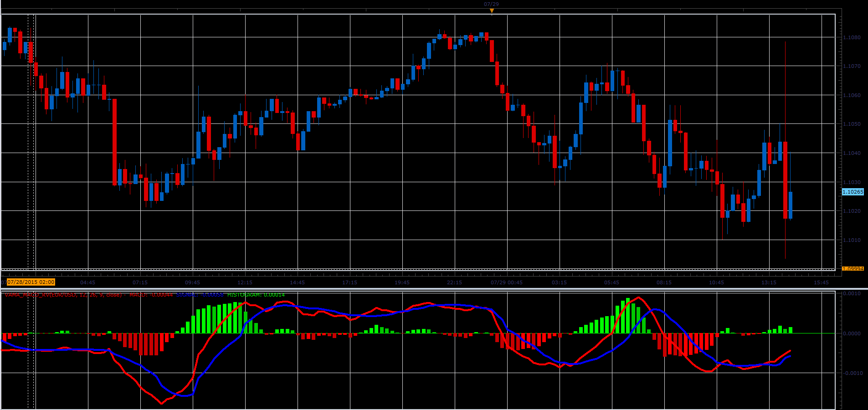Click the orange 07/29 day marker triangle

click(492, 11)
